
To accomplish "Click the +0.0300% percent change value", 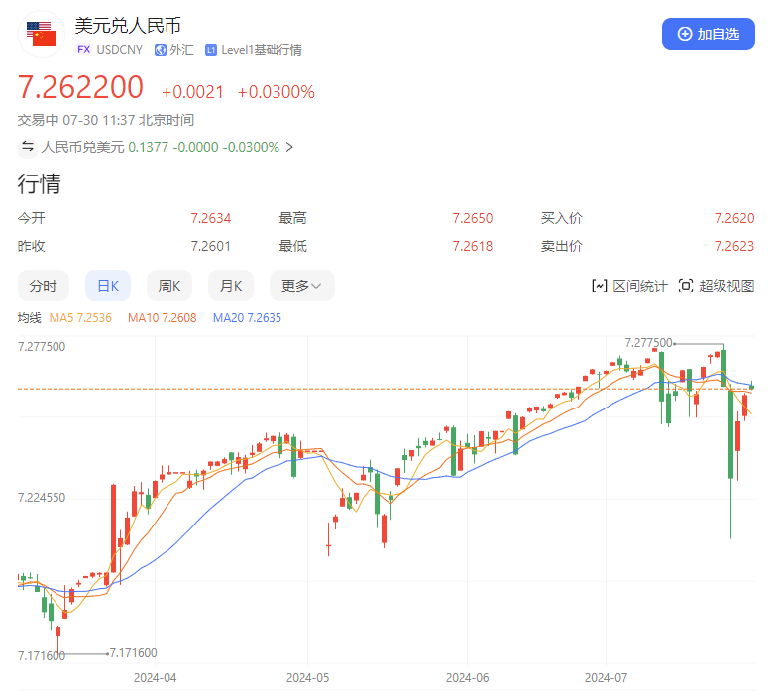I will click(x=276, y=92).
